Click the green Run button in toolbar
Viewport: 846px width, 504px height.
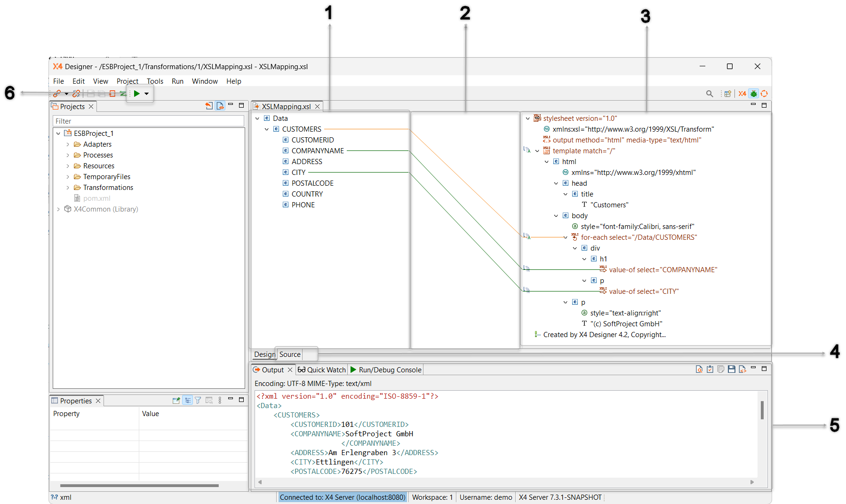tap(136, 94)
